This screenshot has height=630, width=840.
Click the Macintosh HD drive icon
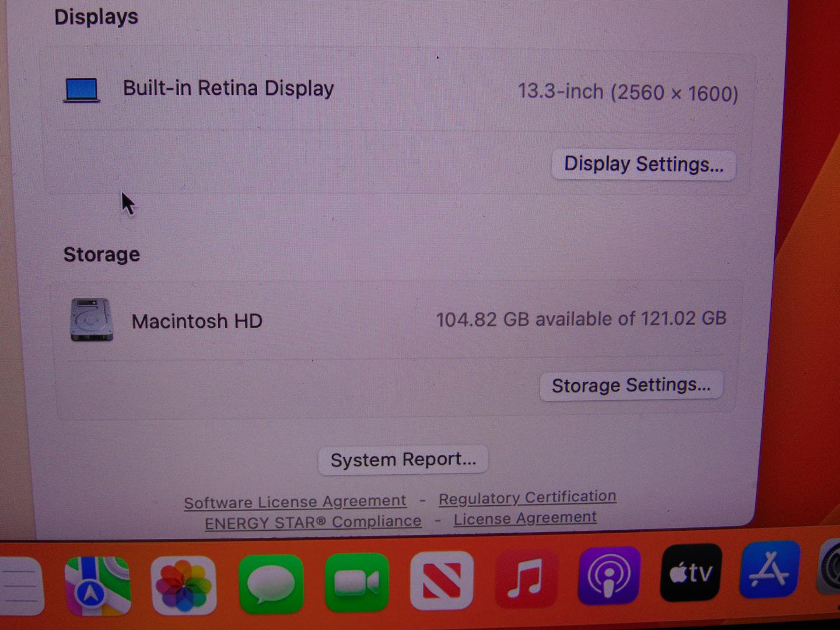coord(92,320)
